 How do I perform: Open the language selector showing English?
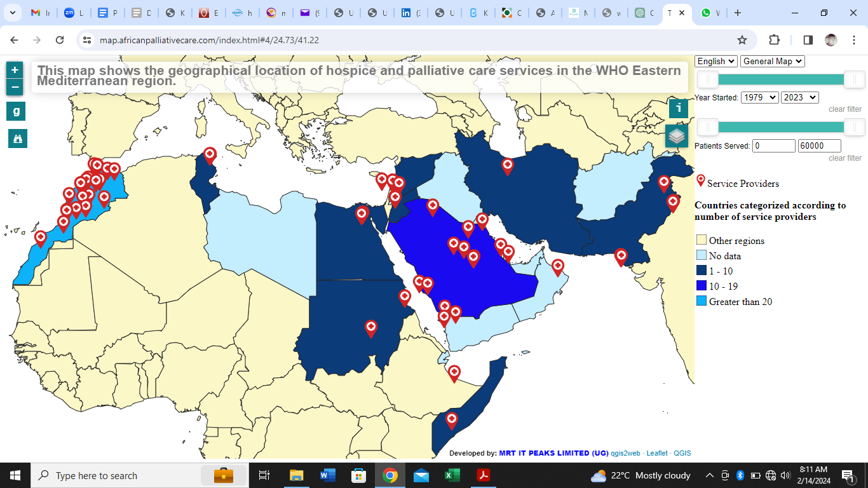715,61
